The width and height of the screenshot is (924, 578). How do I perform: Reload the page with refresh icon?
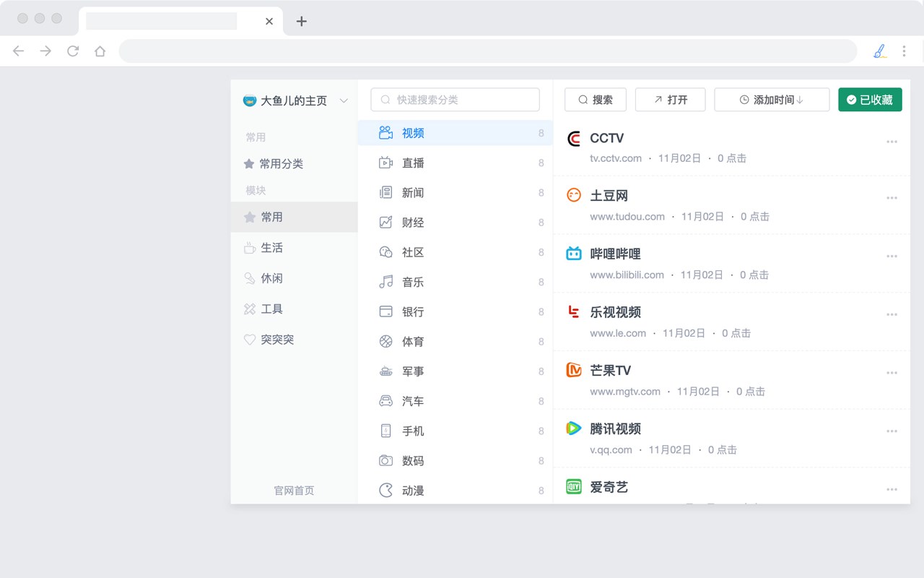coord(73,51)
